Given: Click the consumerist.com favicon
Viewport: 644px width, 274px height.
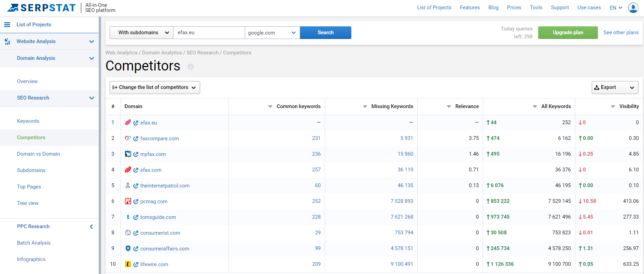Looking at the screenshot, I should [128, 233].
